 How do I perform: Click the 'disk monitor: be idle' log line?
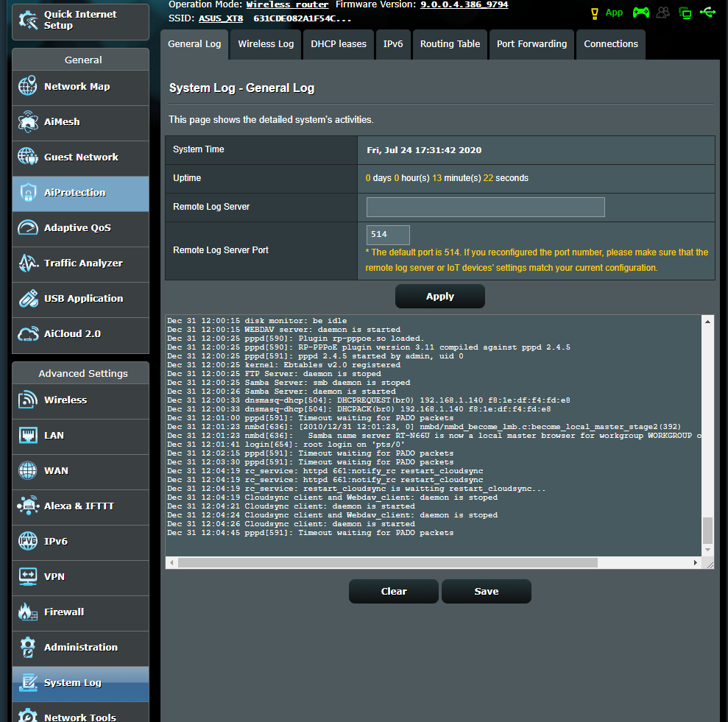(x=257, y=321)
